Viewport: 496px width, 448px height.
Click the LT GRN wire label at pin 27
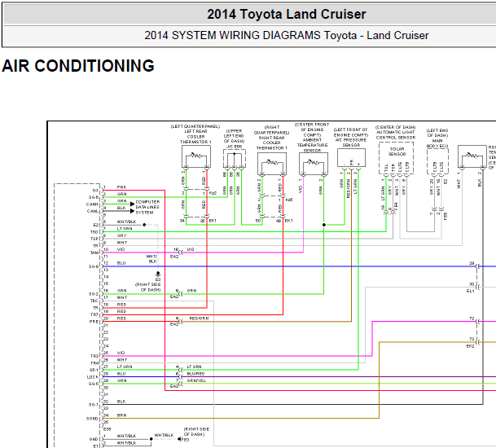pyautogui.click(x=125, y=367)
